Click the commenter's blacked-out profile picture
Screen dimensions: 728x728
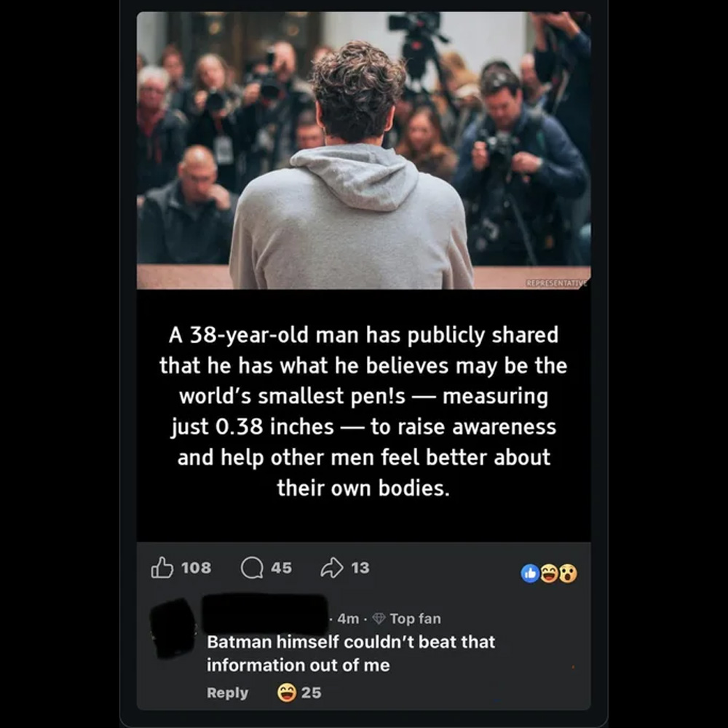coord(173,628)
